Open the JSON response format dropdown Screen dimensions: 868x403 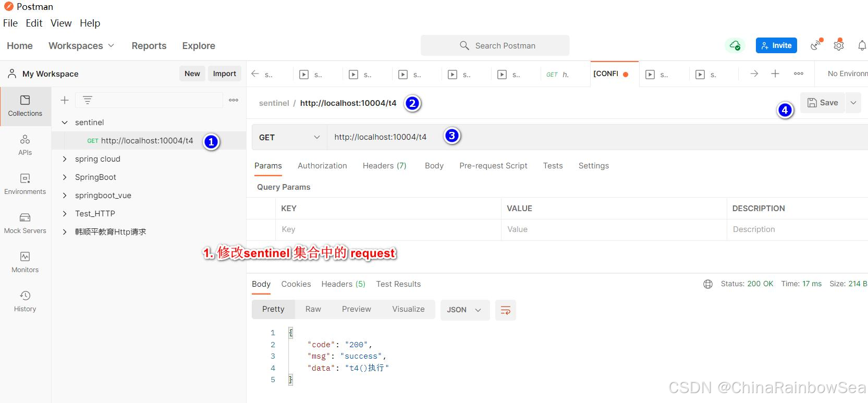click(465, 310)
